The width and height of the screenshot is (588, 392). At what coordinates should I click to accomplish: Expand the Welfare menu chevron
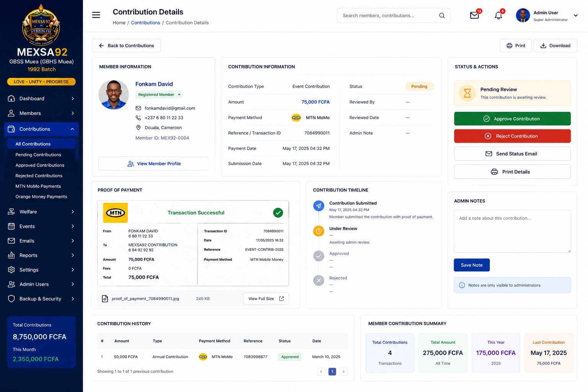tap(72, 212)
